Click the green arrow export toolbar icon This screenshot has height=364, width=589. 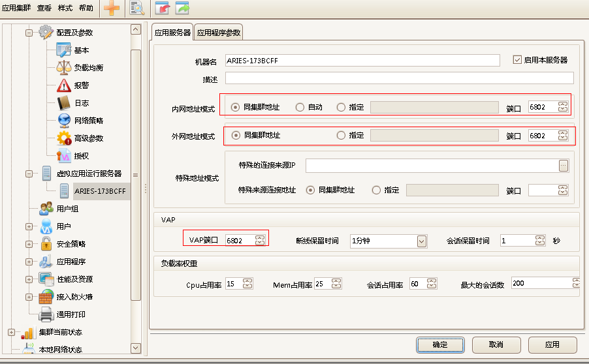tap(182, 8)
